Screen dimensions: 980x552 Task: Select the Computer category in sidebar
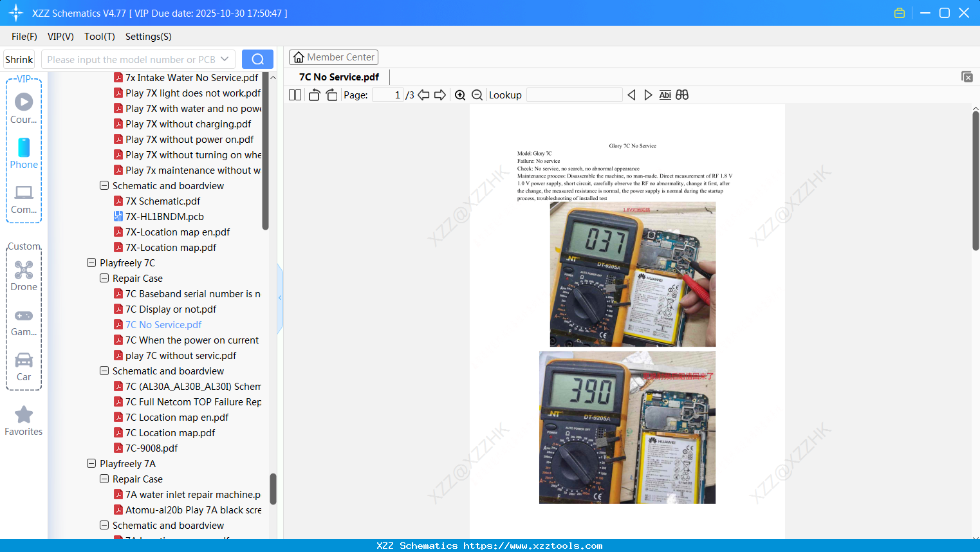[24, 199]
